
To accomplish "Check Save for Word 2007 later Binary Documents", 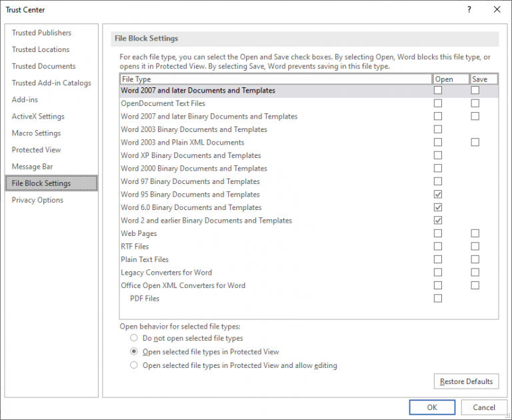I will [475, 116].
